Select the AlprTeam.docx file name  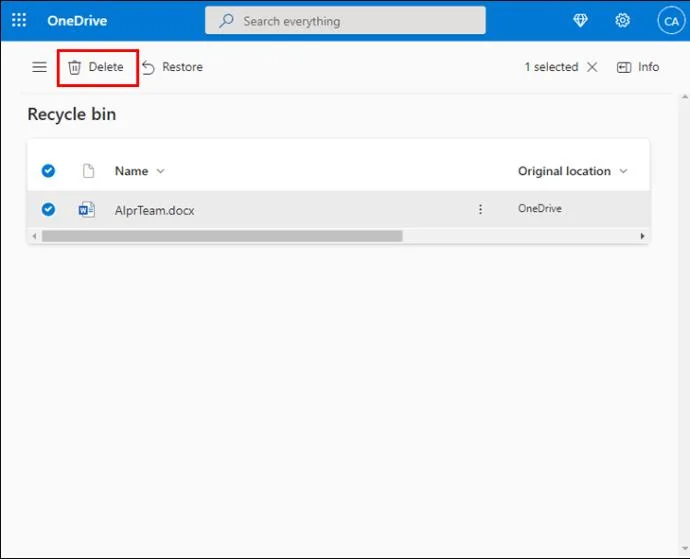coord(154,210)
